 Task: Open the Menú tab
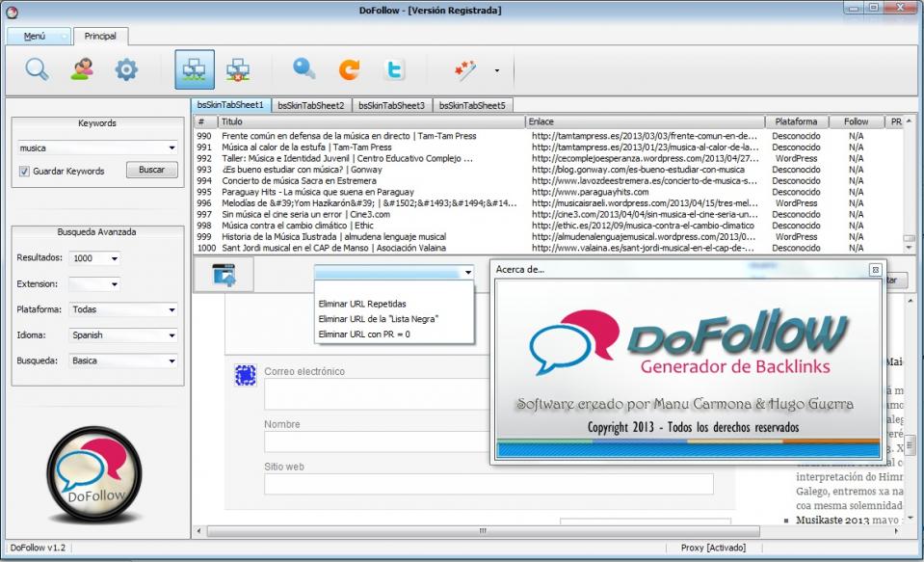pyautogui.click(x=40, y=36)
